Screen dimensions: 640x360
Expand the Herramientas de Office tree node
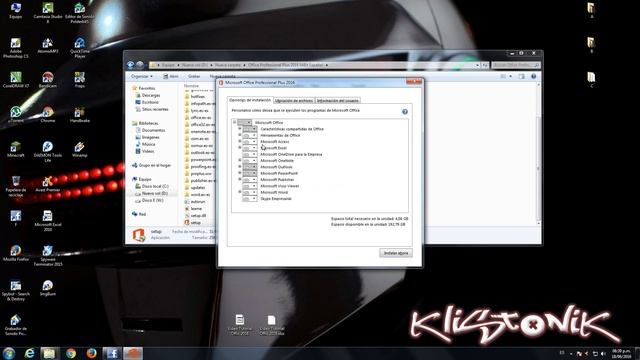(x=240, y=135)
